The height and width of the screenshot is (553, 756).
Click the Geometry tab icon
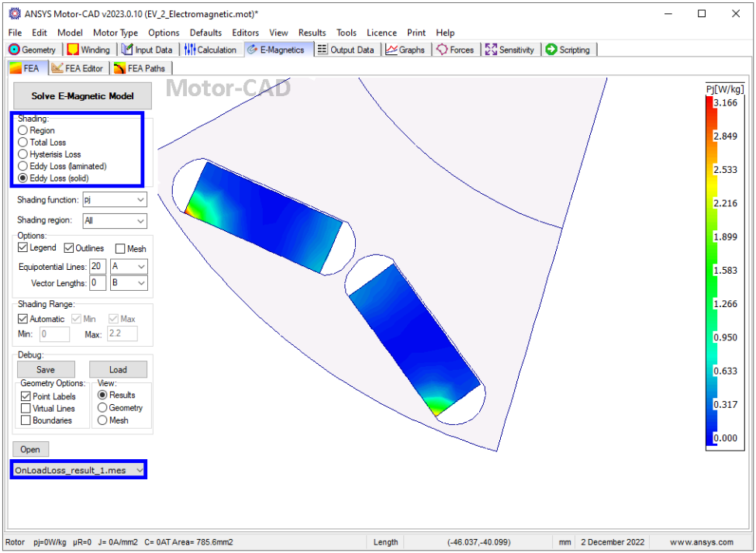15,50
